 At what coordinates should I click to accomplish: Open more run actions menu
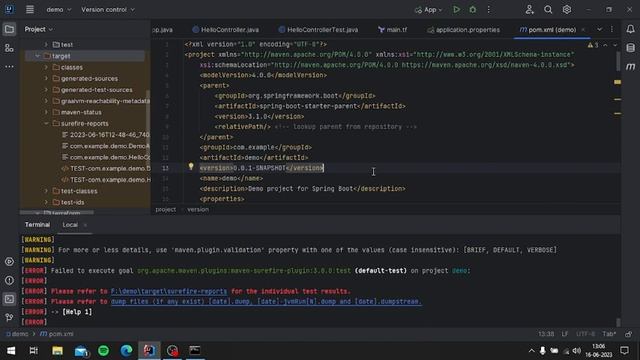489,9
